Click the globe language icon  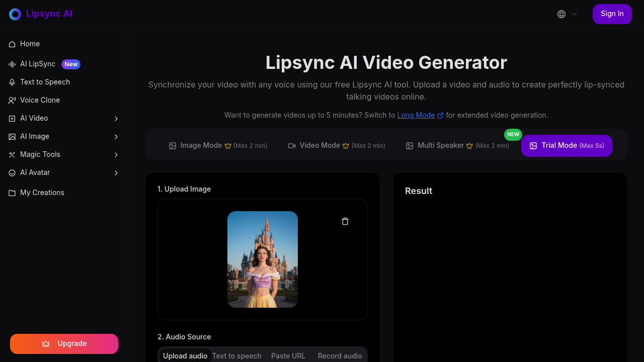point(561,14)
